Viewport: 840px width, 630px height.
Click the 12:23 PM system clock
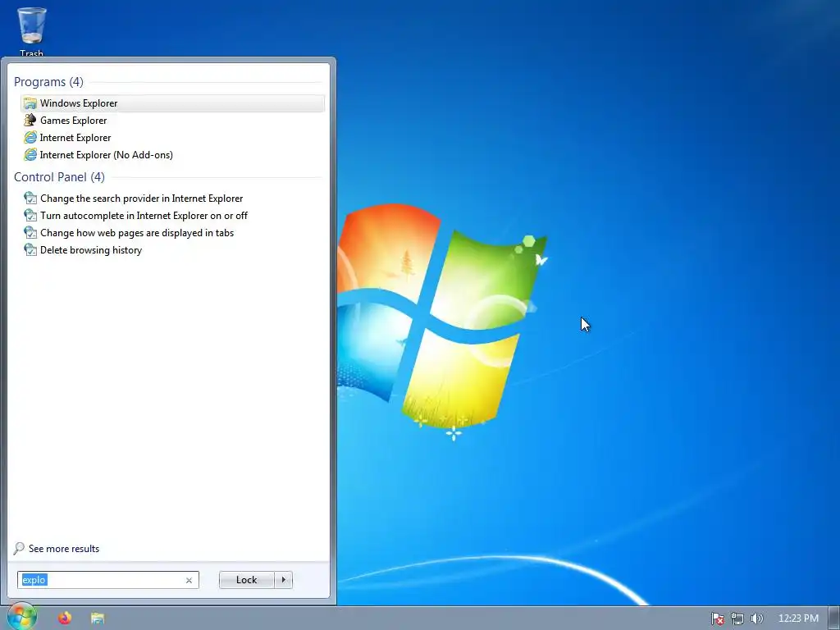point(798,619)
